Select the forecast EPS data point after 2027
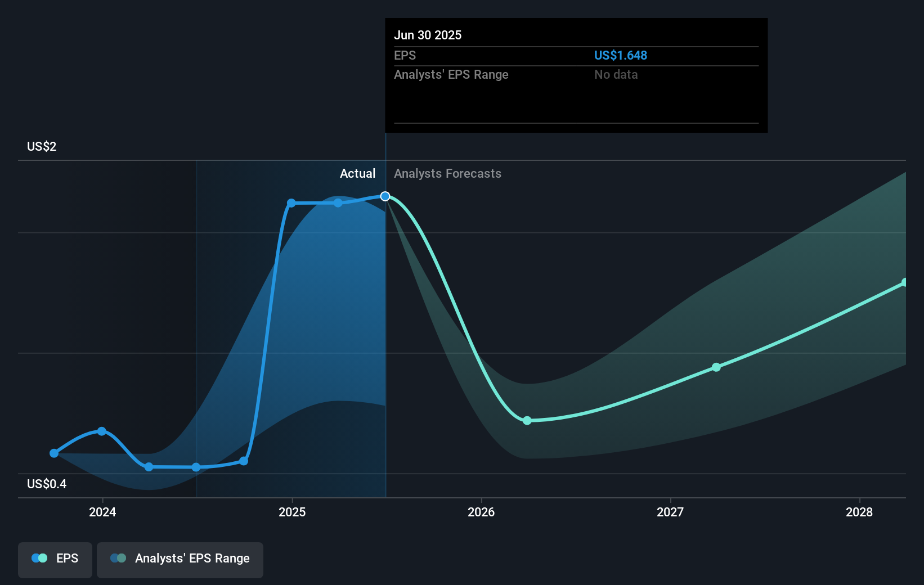924x585 pixels. 716,367
